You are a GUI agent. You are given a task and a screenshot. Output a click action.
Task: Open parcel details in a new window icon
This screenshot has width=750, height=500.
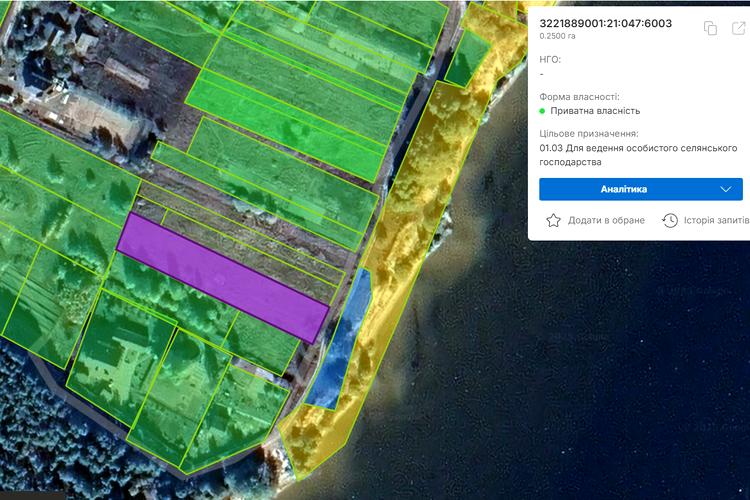739,28
